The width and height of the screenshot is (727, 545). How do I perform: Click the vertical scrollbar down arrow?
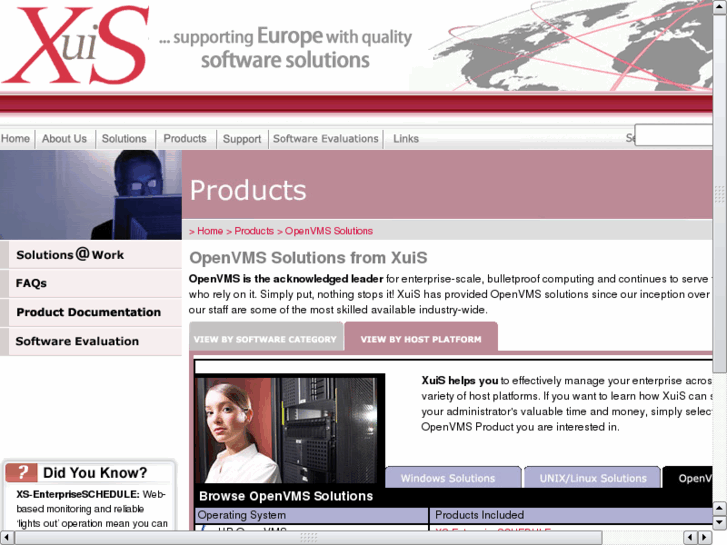click(x=719, y=523)
